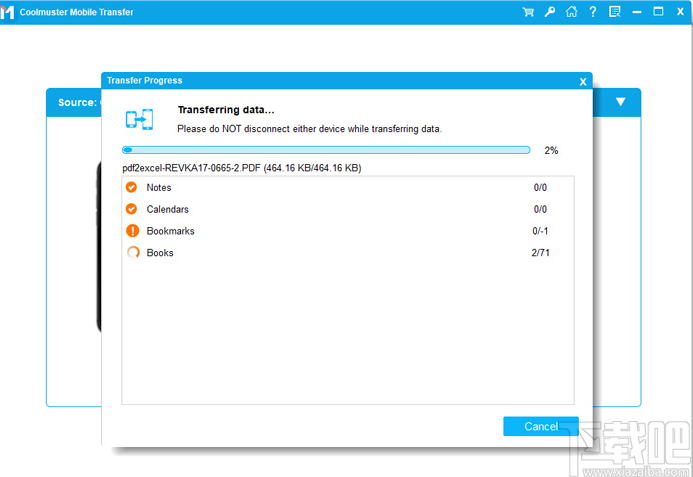Click the Transfer Progress dialog title

point(145,80)
